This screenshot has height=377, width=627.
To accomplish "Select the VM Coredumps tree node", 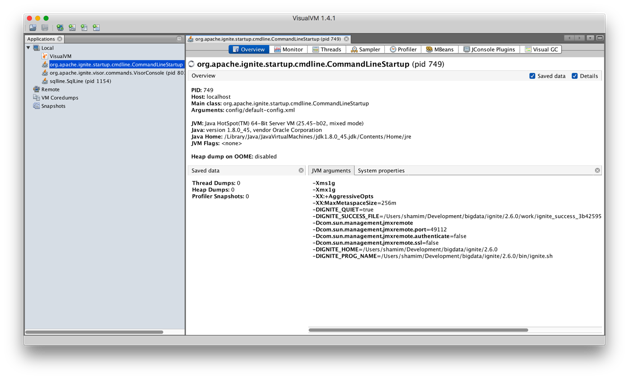I will 60,98.
